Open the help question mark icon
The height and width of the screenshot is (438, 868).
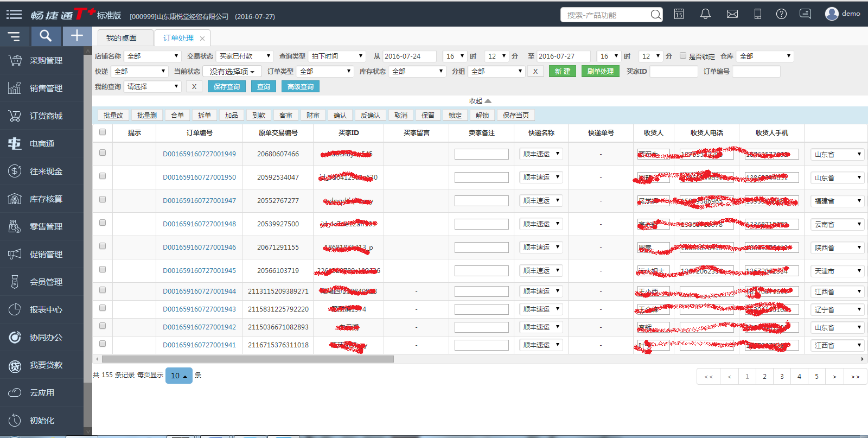(x=781, y=14)
